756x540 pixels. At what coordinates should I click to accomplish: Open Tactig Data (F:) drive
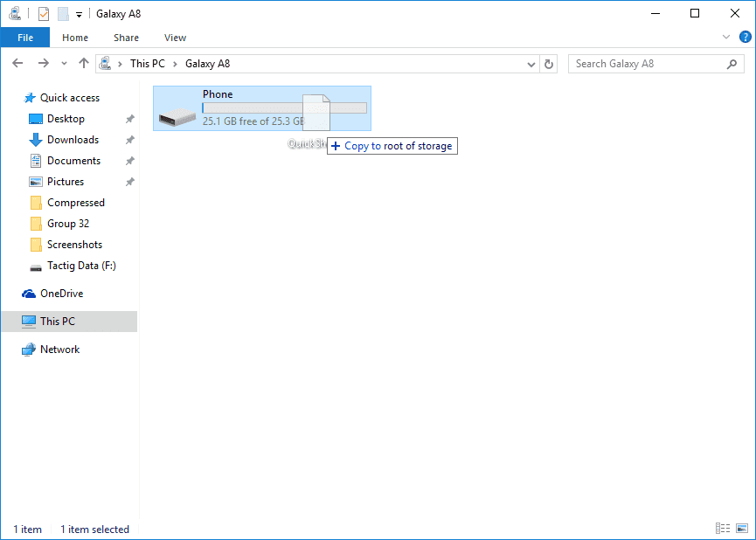81,266
